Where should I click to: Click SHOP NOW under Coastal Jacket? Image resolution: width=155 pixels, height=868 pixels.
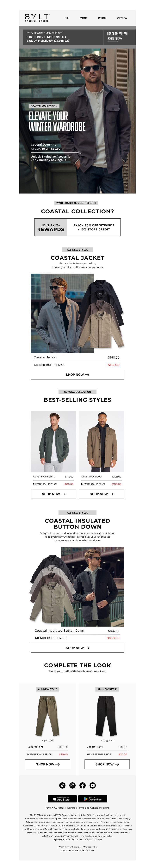pyautogui.click(x=77, y=375)
